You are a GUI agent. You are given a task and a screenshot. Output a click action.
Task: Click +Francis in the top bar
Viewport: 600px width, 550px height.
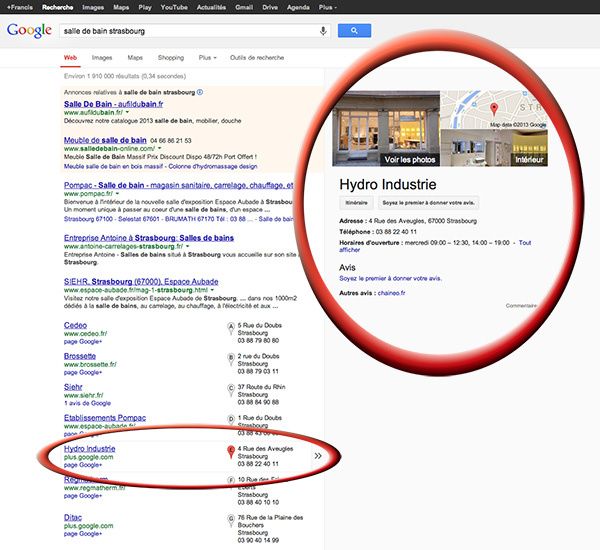click(x=20, y=7)
